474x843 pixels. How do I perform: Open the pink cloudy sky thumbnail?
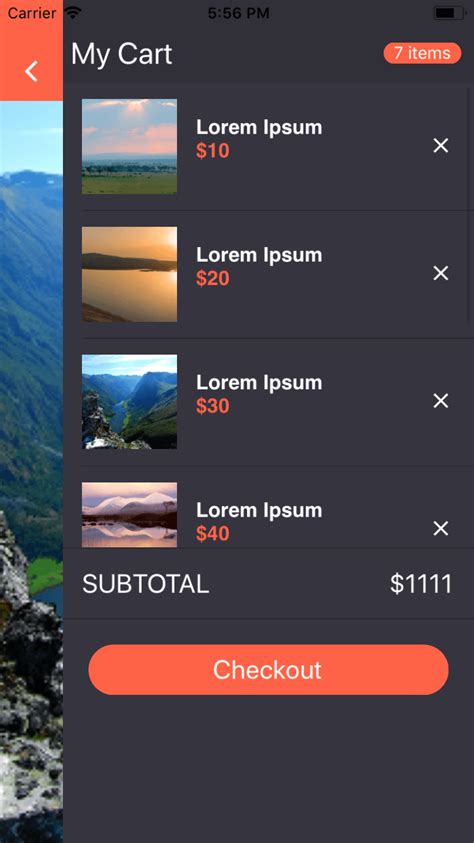pos(130,146)
